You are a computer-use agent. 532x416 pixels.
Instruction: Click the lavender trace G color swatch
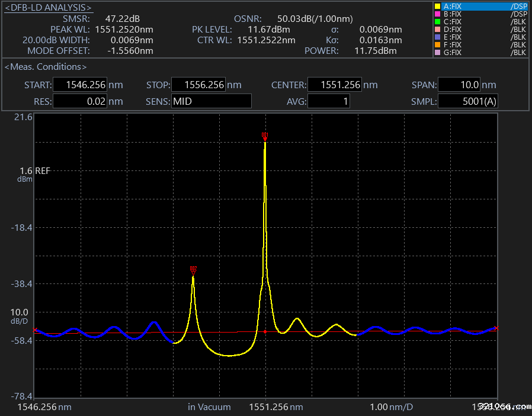(x=438, y=53)
